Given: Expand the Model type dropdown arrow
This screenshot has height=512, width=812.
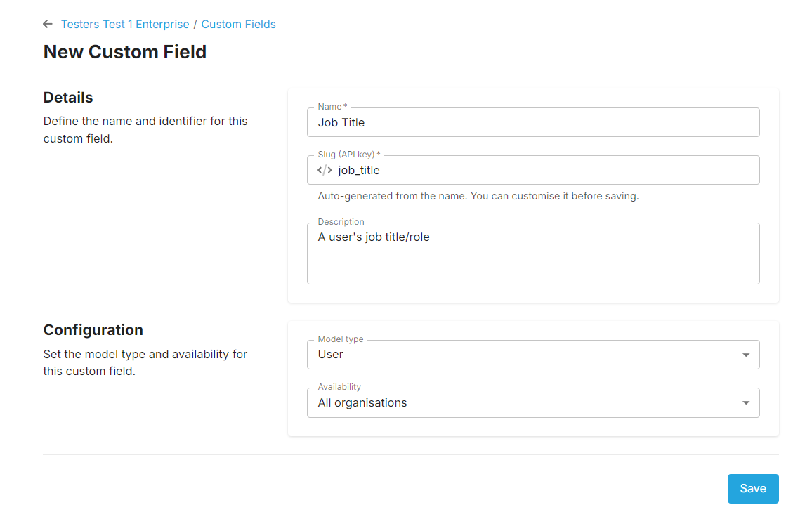Looking at the screenshot, I should (x=746, y=355).
